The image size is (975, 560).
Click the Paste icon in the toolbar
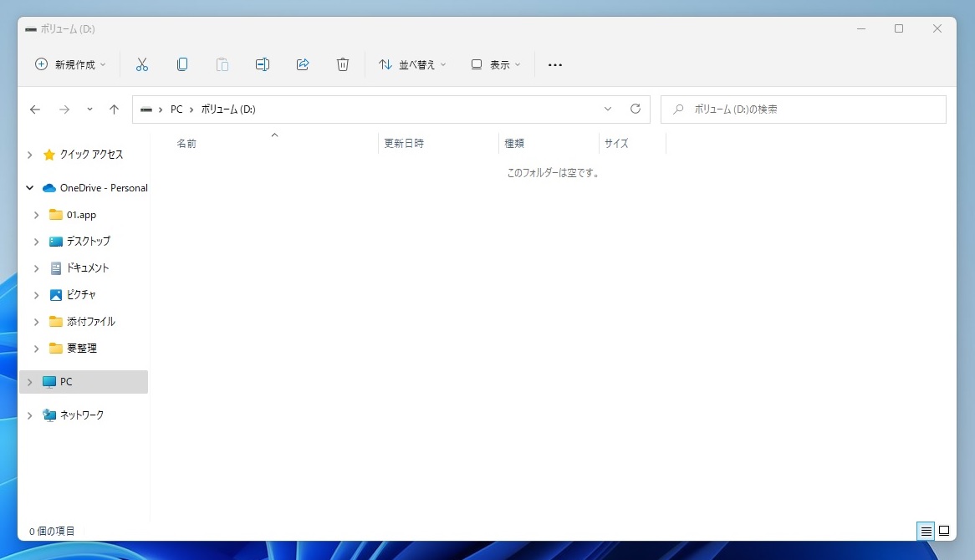tap(222, 64)
